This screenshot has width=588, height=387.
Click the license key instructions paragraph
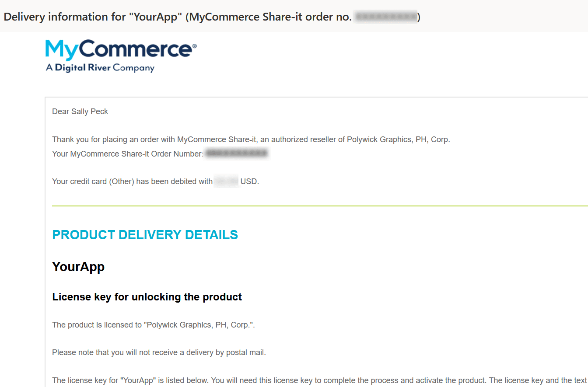(x=320, y=380)
